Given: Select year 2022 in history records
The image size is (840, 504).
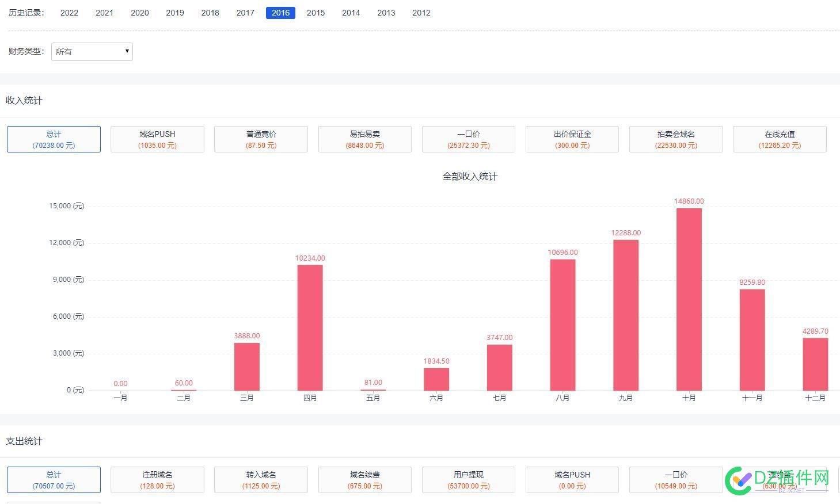Looking at the screenshot, I should tap(69, 13).
